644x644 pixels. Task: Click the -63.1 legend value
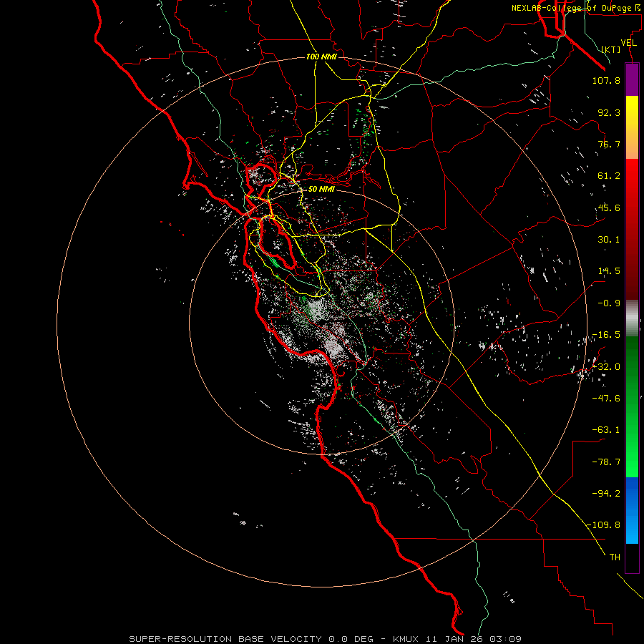(x=606, y=430)
